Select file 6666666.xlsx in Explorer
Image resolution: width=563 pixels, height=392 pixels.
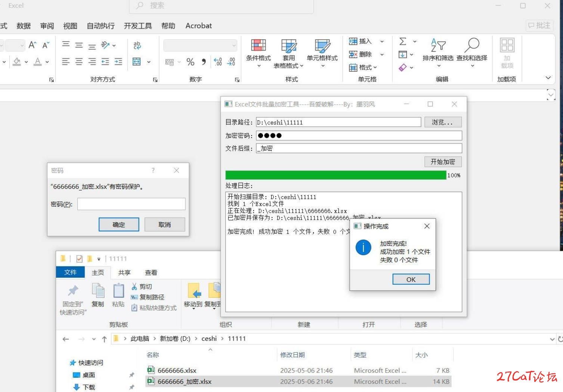pyautogui.click(x=298, y=370)
